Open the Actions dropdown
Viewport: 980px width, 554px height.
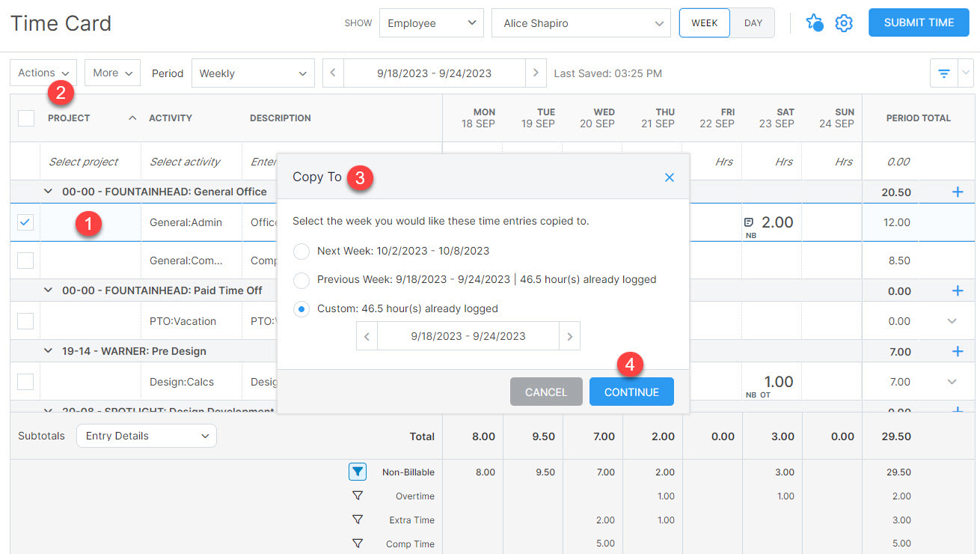[43, 73]
